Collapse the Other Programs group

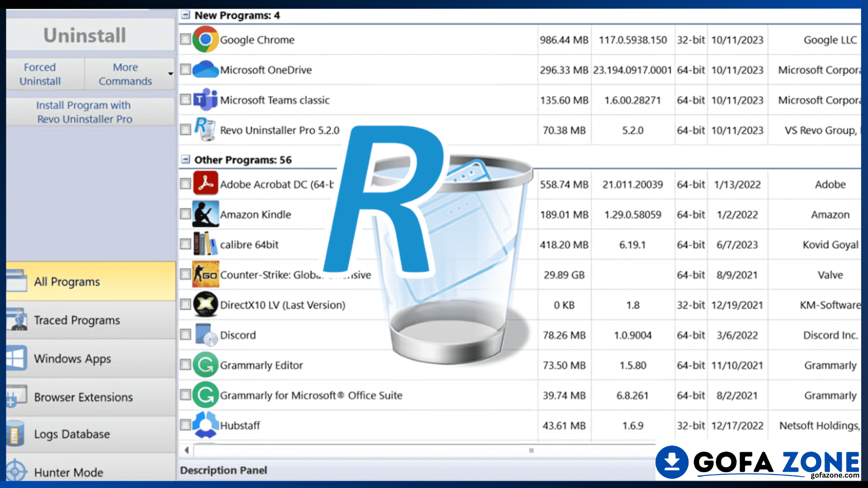pos(185,159)
